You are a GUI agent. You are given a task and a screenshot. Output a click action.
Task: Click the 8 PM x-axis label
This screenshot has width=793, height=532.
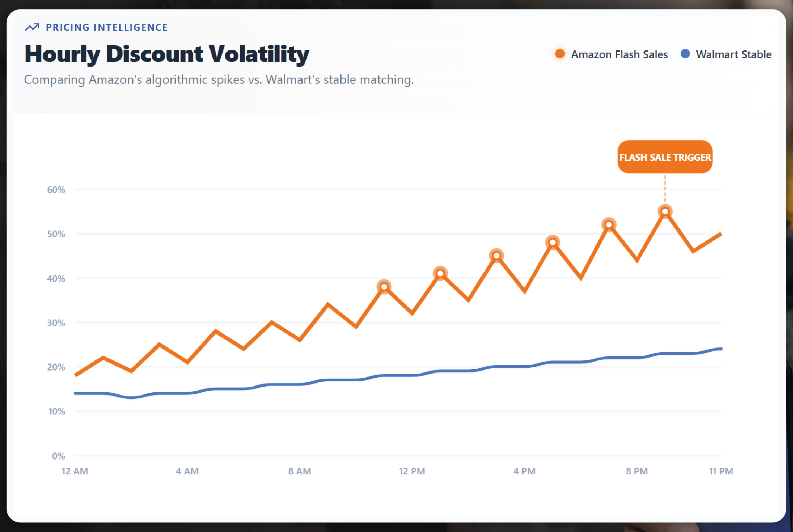[637, 471]
